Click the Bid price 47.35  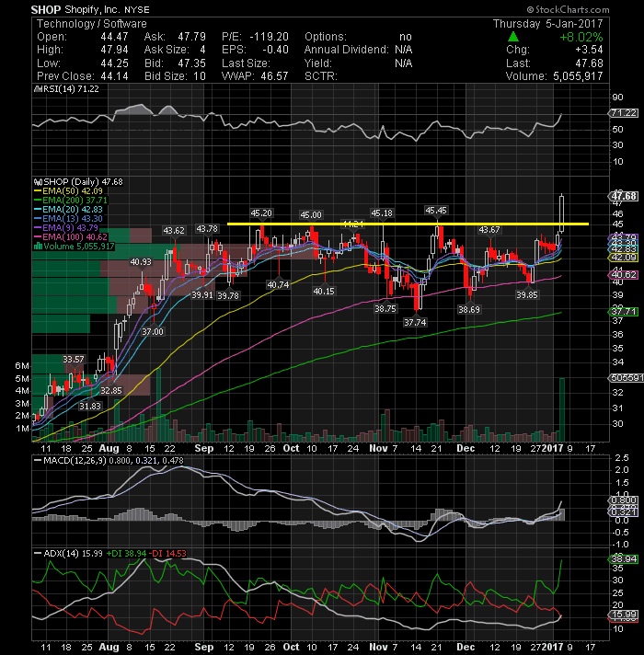click(x=192, y=63)
